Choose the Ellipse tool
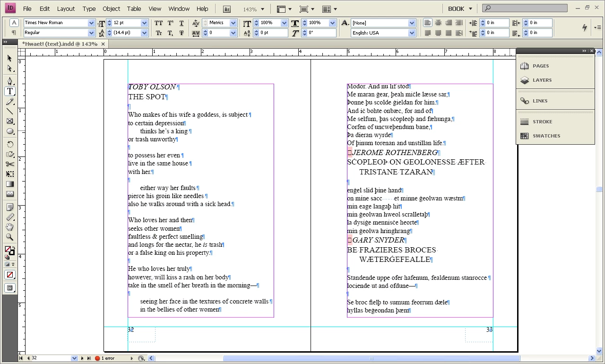Viewport: 605px width, 364px height. [9, 131]
